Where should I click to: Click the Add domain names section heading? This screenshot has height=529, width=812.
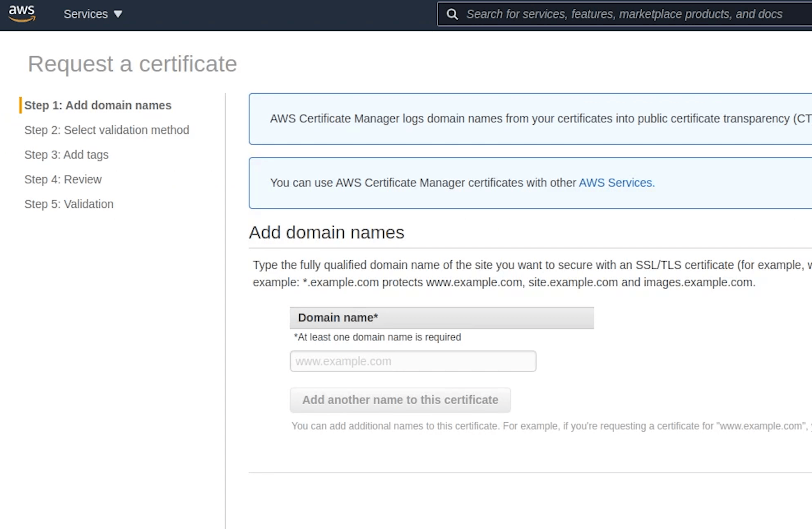[326, 232]
